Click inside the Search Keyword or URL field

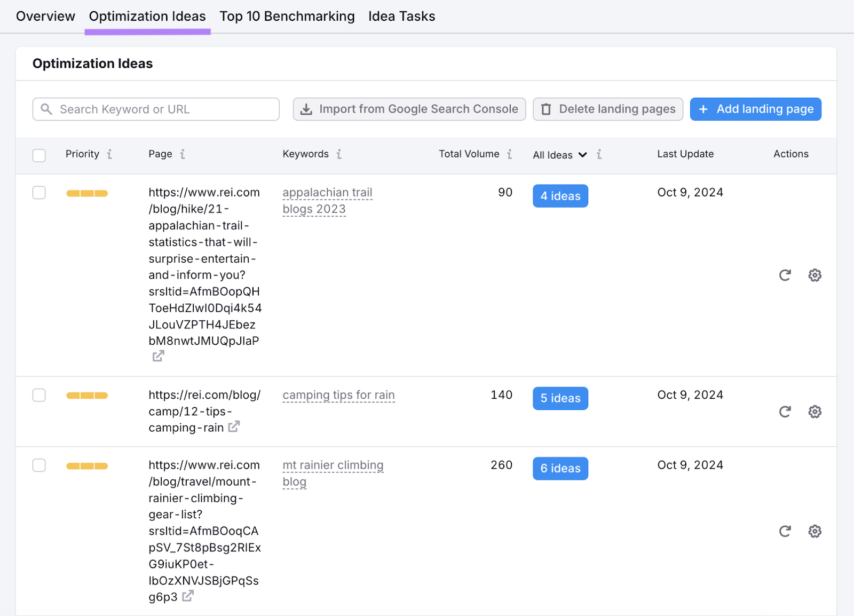tap(155, 109)
